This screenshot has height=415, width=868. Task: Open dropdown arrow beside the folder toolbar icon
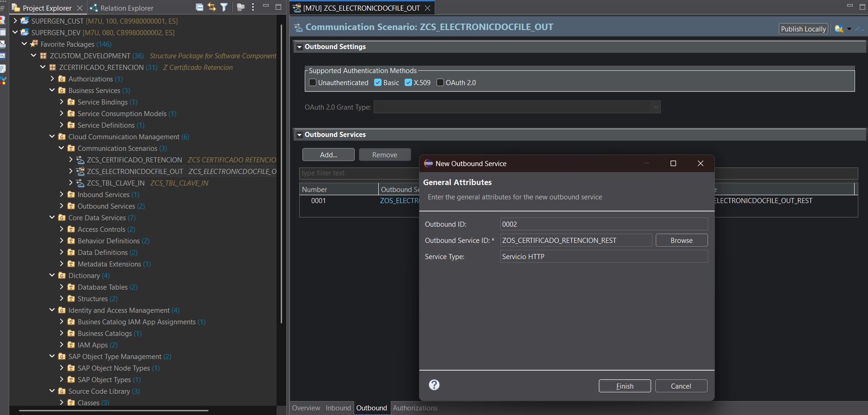(849, 29)
